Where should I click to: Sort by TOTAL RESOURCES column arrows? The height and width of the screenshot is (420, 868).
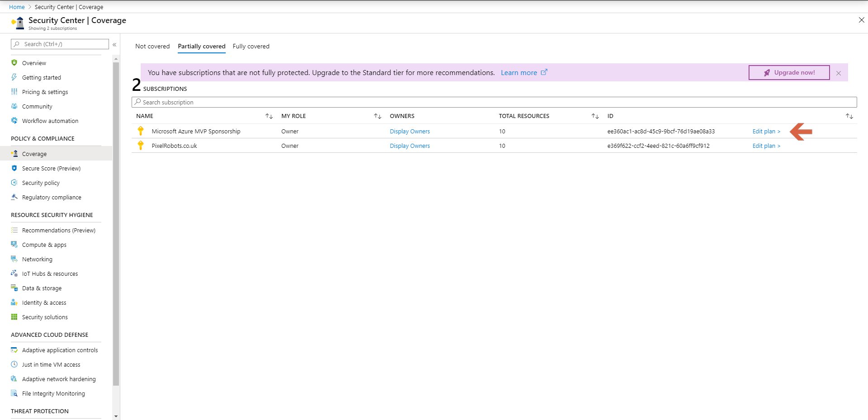[595, 116]
